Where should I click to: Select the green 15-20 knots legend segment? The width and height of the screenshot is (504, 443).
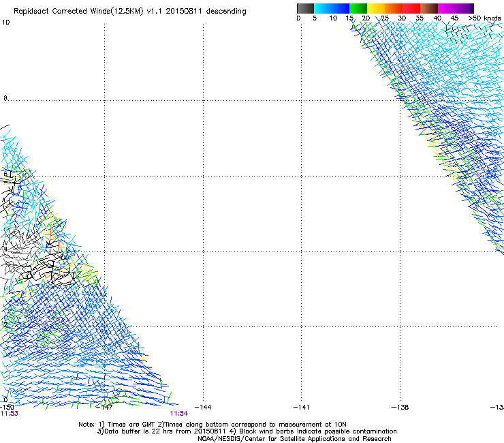coord(358,8)
